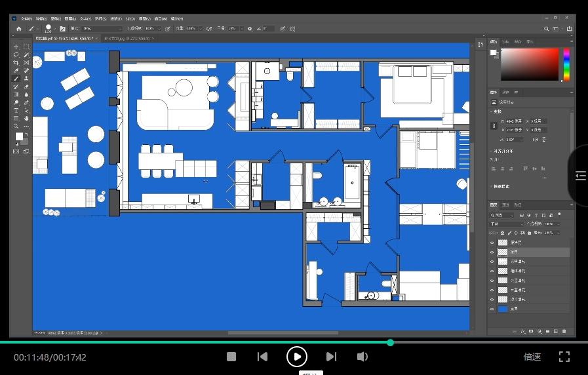This screenshot has height=375, width=588.
Task: Toggle visibility of the topmost layer
Action: (492, 243)
